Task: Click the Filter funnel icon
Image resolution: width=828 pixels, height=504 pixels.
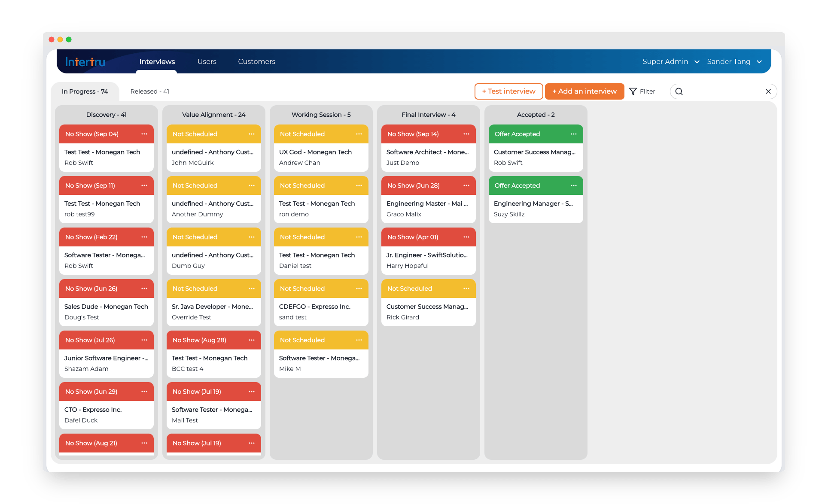Action: click(x=633, y=91)
